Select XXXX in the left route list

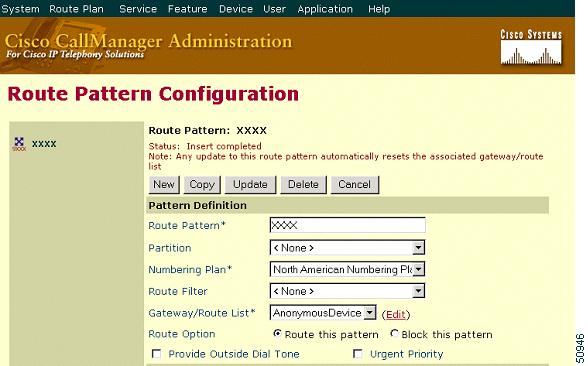pyautogui.click(x=44, y=144)
